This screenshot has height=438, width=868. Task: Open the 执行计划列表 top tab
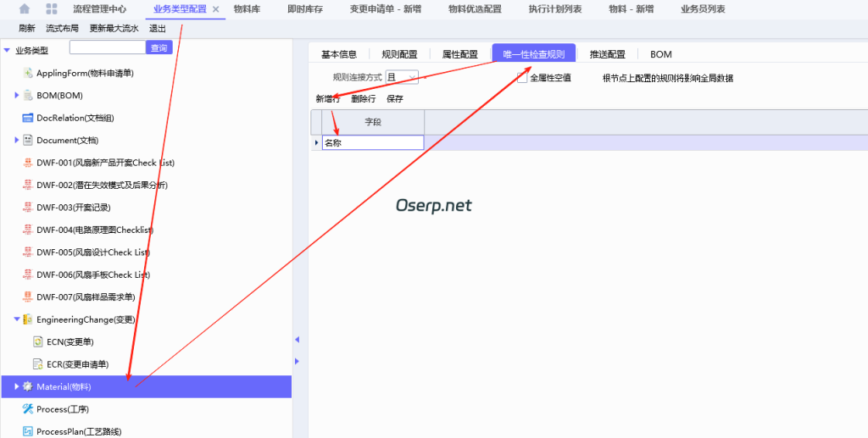[554, 8]
